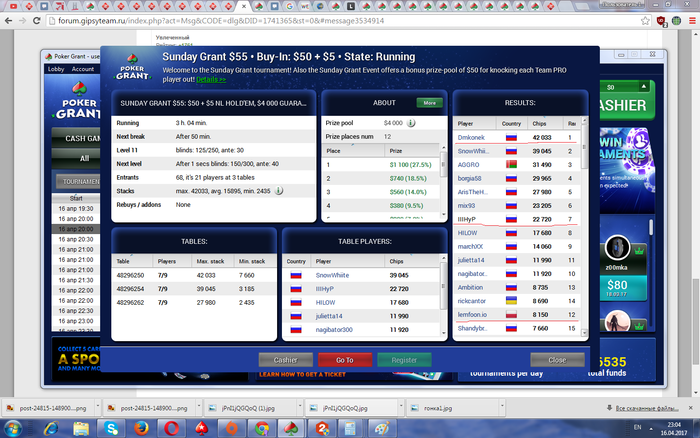The width and height of the screenshot is (700, 438).
Task: Click the Ukraine flag in rickcantor row
Action: point(511,300)
